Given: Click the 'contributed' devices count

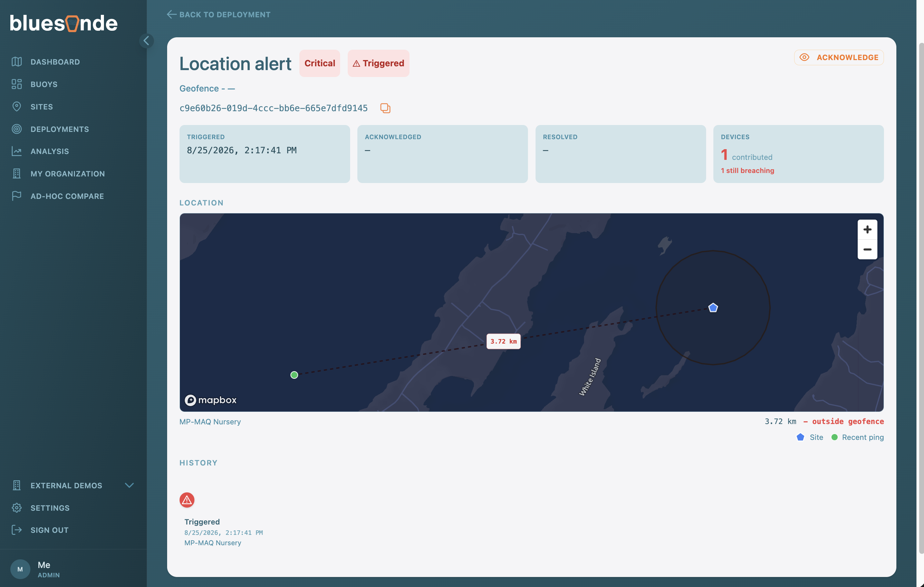Looking at the screenshot, I should (746, 155).
